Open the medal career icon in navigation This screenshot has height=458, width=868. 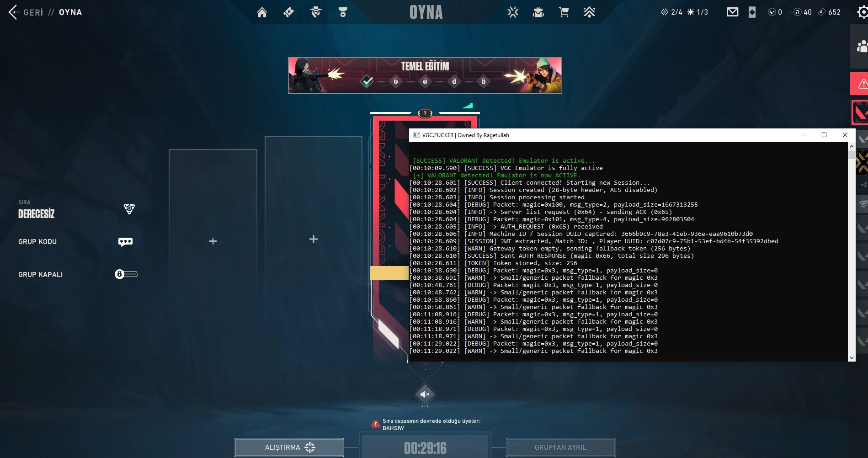[x=343, y=12]
